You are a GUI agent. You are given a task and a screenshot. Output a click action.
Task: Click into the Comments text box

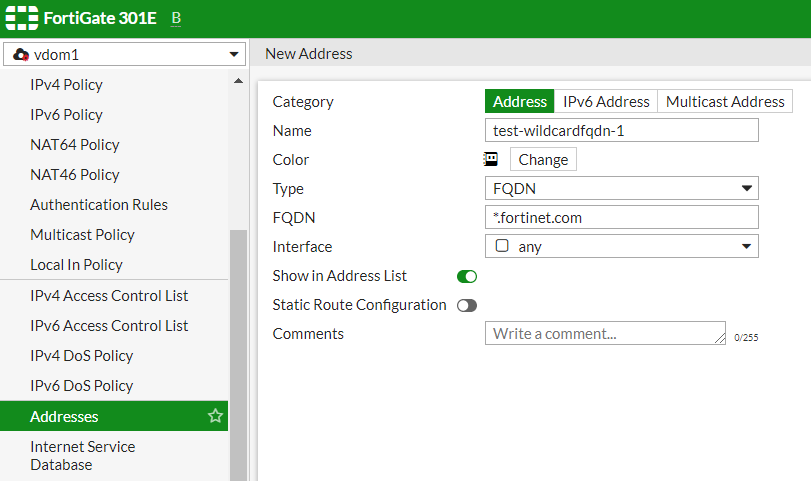pos(604,333)
